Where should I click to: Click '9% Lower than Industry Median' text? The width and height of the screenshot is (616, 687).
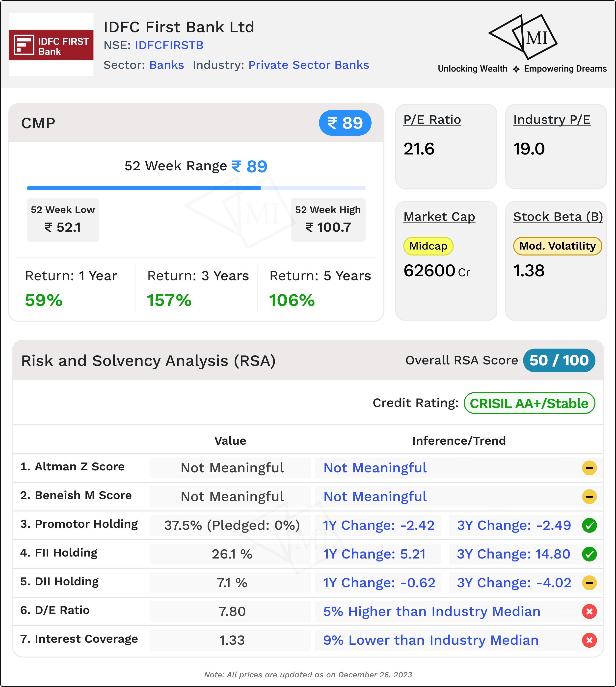tap(431, 640)
